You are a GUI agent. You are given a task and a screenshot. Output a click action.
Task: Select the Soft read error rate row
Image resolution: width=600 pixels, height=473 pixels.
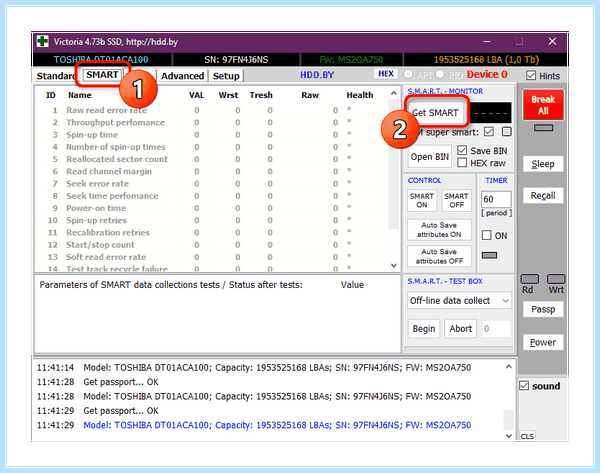coord(212,257)
